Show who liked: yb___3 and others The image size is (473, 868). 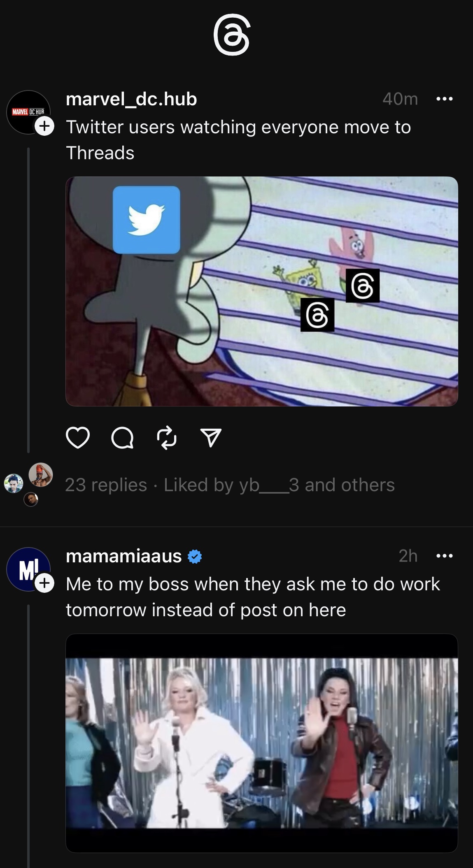[279, 485]
